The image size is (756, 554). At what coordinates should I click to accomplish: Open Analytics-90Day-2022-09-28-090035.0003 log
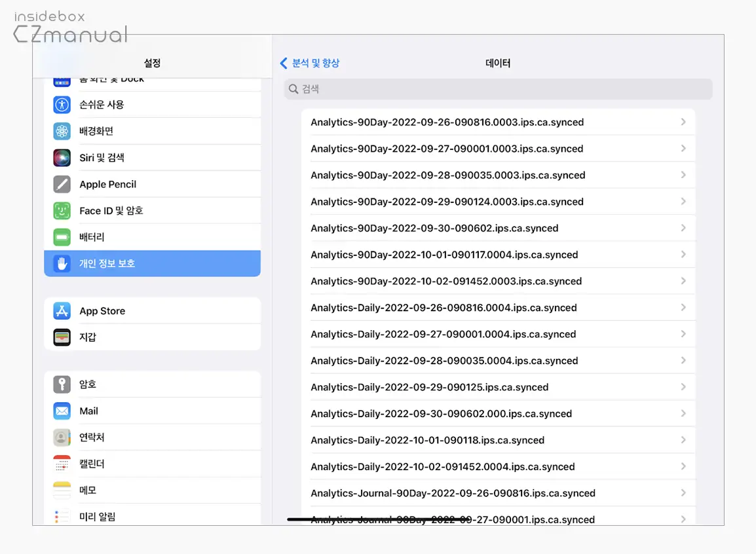pyautogui.click(x=498, y=175)
